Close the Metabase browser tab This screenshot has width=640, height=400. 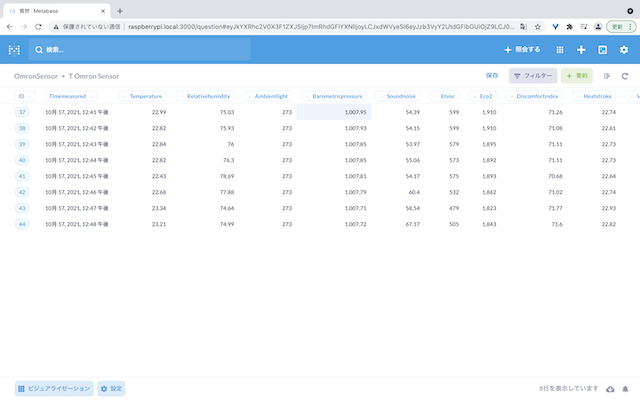(x=103, y=11)
